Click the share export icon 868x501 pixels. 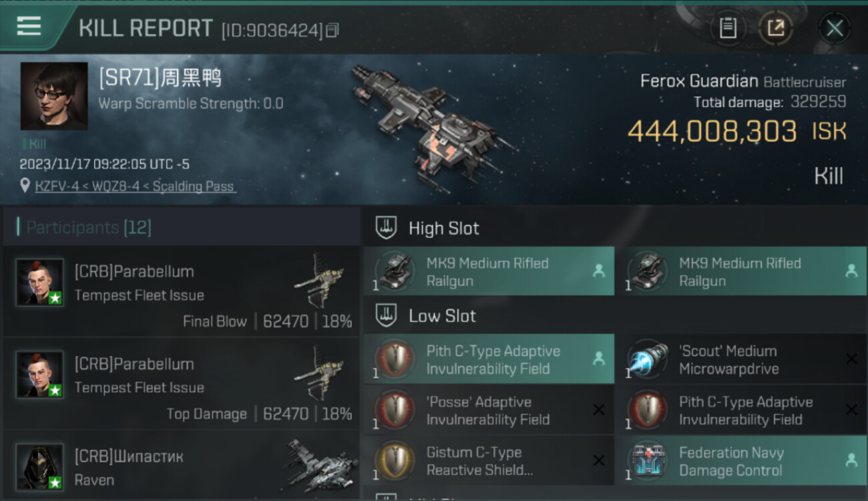[775, 28]
